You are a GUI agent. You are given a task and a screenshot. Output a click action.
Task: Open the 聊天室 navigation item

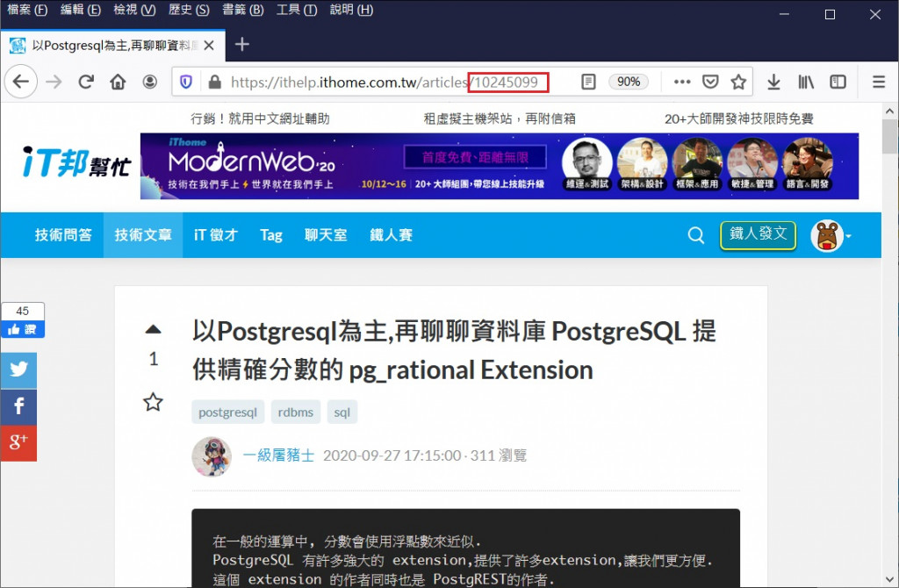[x=326, y=235]
